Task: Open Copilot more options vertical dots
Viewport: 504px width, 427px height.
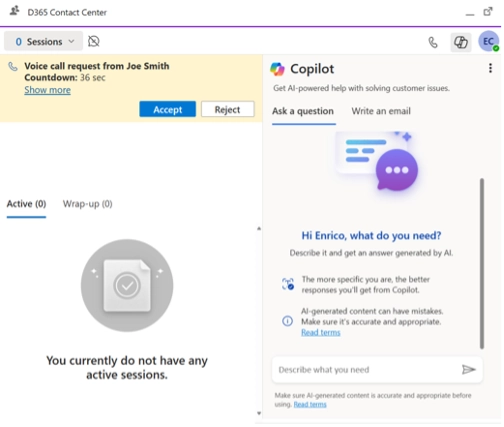Action: tap(490, 68)
